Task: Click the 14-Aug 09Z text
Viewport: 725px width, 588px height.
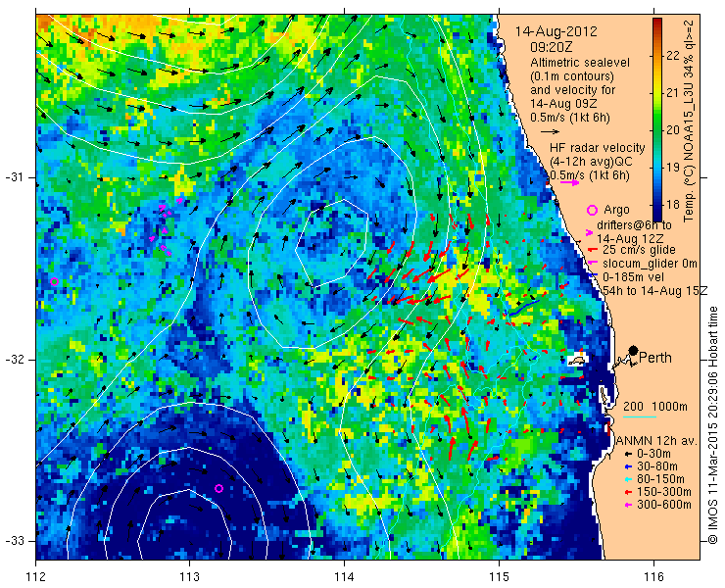Action: (563, 104)
